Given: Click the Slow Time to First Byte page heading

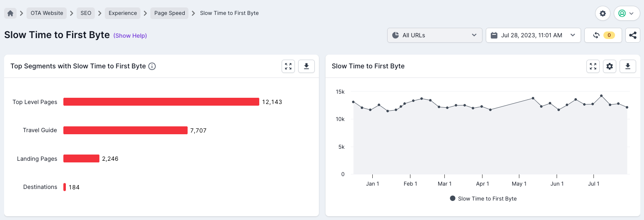Looking at the screenshot, I should 57,35.
